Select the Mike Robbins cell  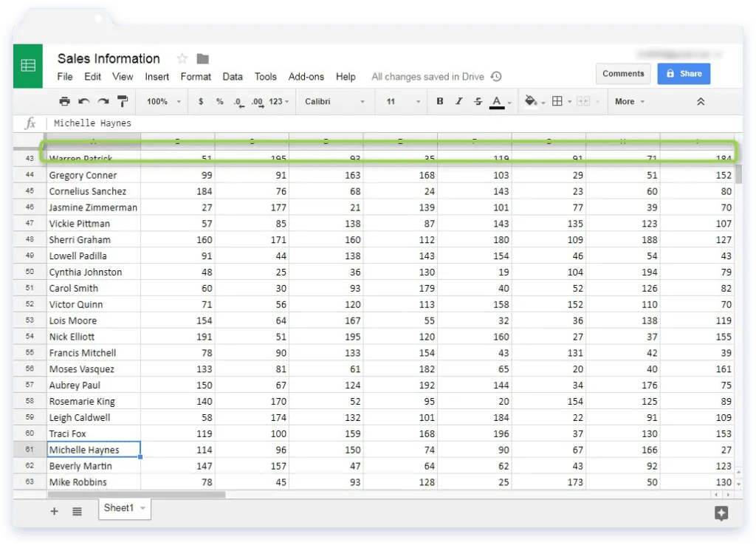pos(94,481)
